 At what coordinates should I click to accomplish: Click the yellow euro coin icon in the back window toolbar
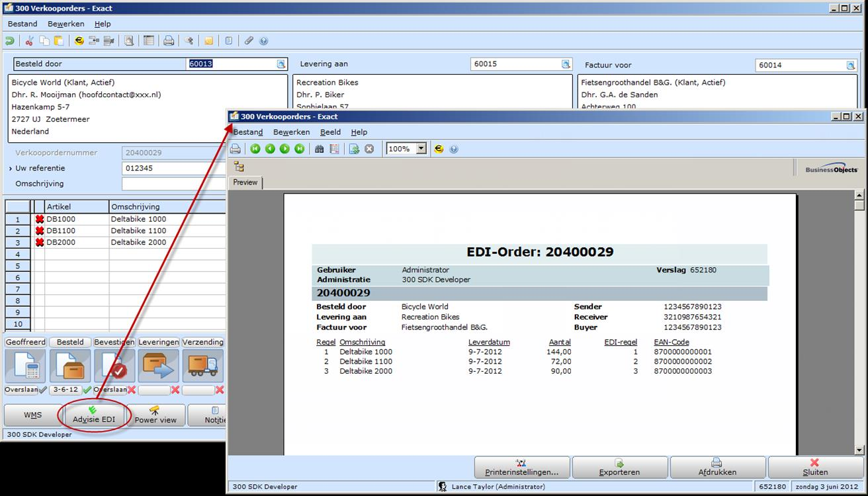[x=79, y=41]
